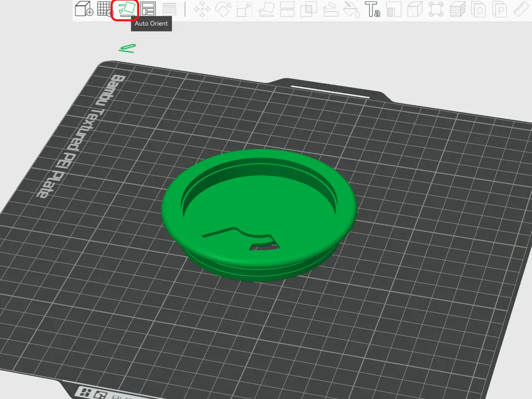Screen dimensions: 532x399
Task: Click the Arrange all objects icon
Action: tap(148, 9)
